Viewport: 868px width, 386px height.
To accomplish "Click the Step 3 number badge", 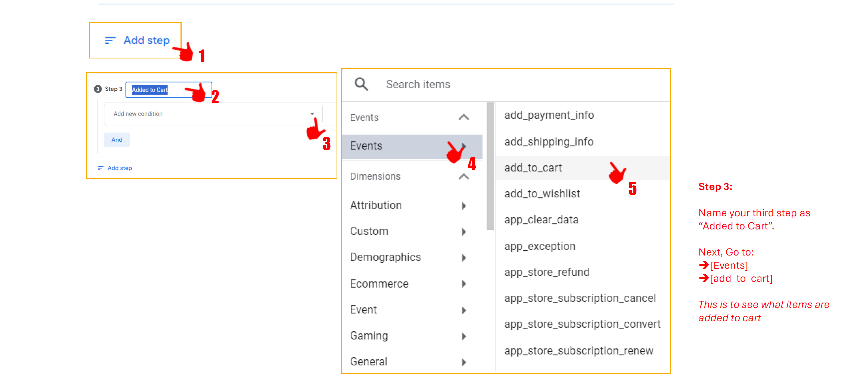I will tap(98, 89).
